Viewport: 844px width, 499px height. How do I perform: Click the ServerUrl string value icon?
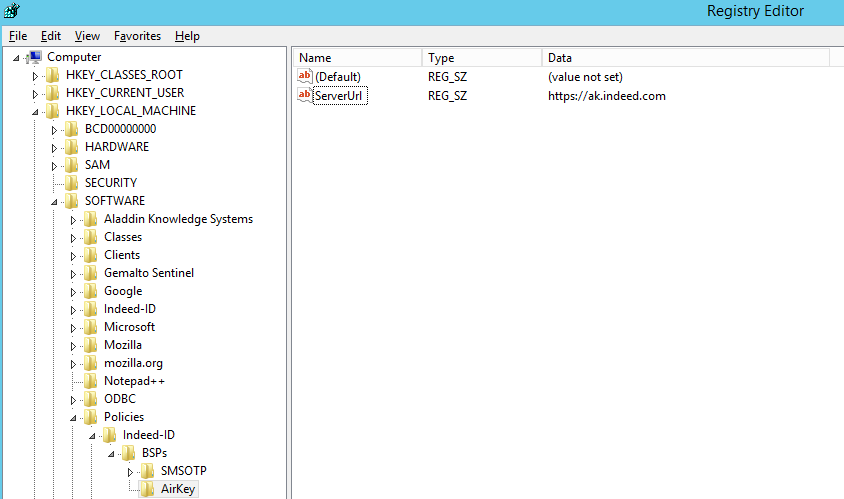305,96
